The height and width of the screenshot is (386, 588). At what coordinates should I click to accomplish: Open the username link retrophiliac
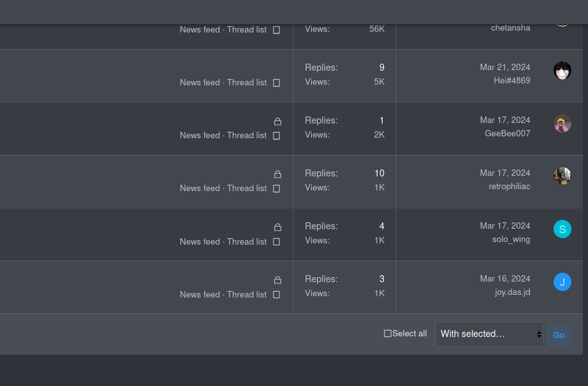[510, 187]
